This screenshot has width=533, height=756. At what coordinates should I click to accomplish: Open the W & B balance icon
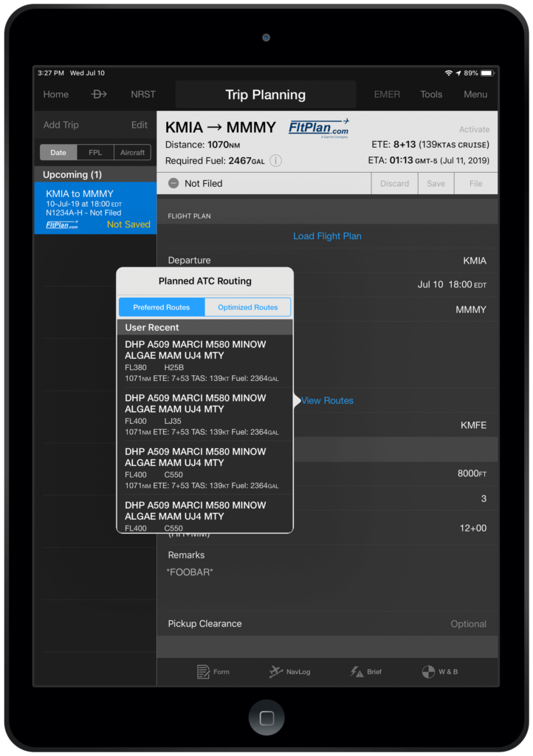(428, 672)
